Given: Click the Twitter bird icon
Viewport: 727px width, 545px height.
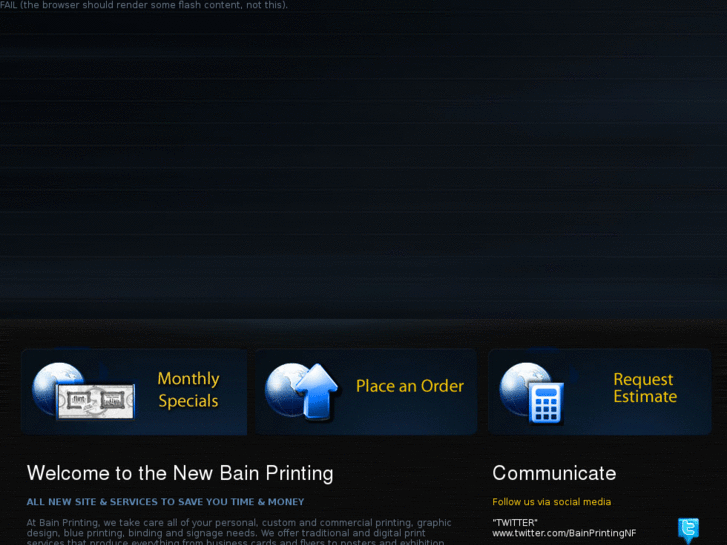Looking at the screenshot, I should click(689, 531).
